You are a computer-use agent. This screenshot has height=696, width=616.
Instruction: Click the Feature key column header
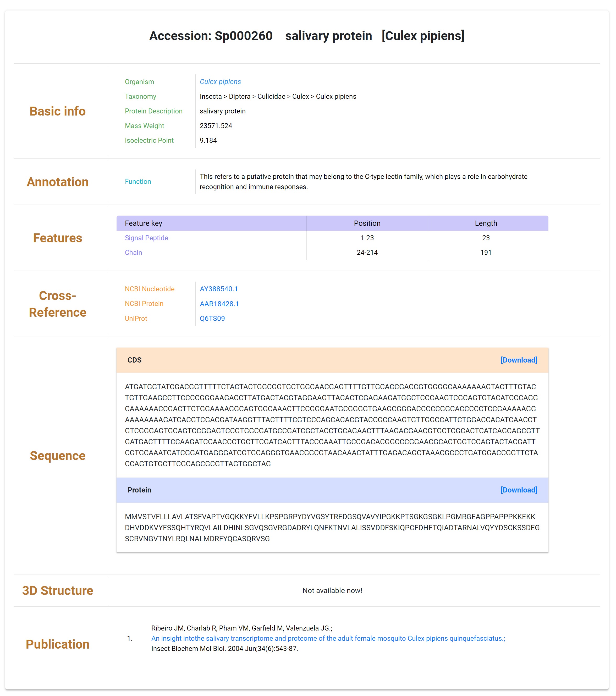[211, 223]
